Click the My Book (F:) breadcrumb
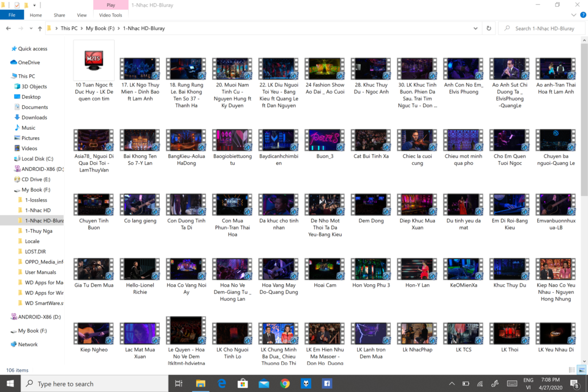Viewport: 588px width, 392px height. pyautogui.click(x=100, y=28)
